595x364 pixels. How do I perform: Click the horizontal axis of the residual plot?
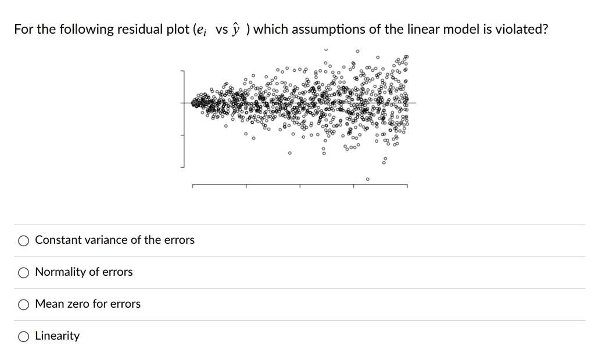point(299,186)
